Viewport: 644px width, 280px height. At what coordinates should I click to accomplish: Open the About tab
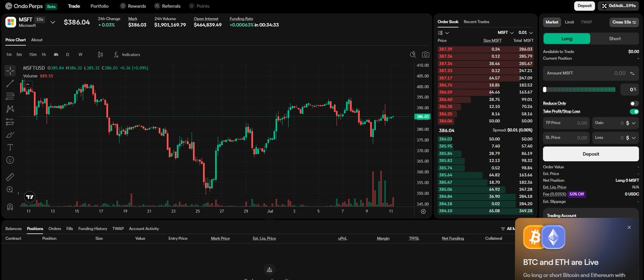(36, 40)
